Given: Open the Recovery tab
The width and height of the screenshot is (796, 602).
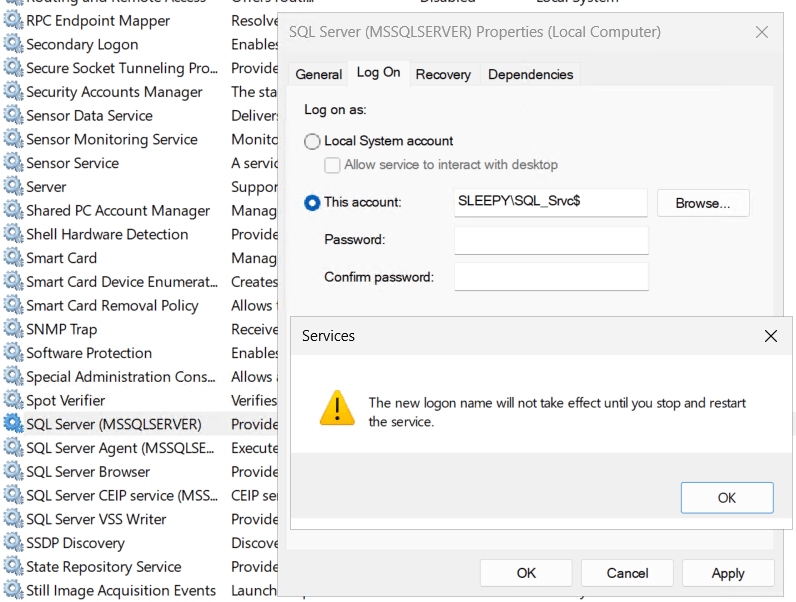Looking at the screenshot, I should 443,74.
